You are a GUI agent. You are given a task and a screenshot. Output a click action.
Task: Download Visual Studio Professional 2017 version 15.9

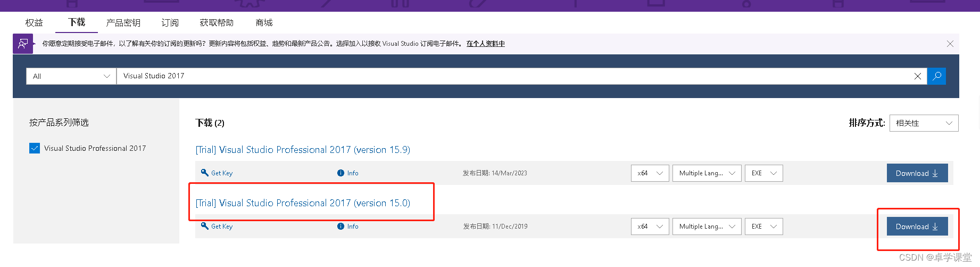point(917,173)
